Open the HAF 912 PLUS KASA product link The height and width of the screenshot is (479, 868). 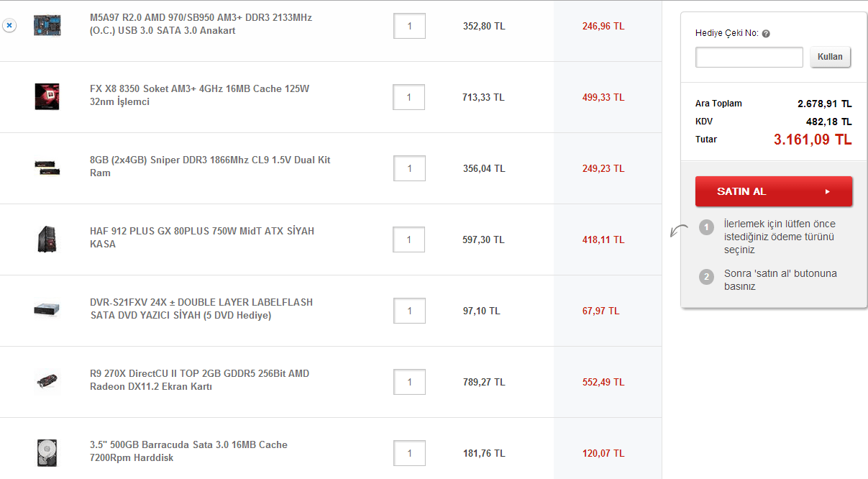202,238
